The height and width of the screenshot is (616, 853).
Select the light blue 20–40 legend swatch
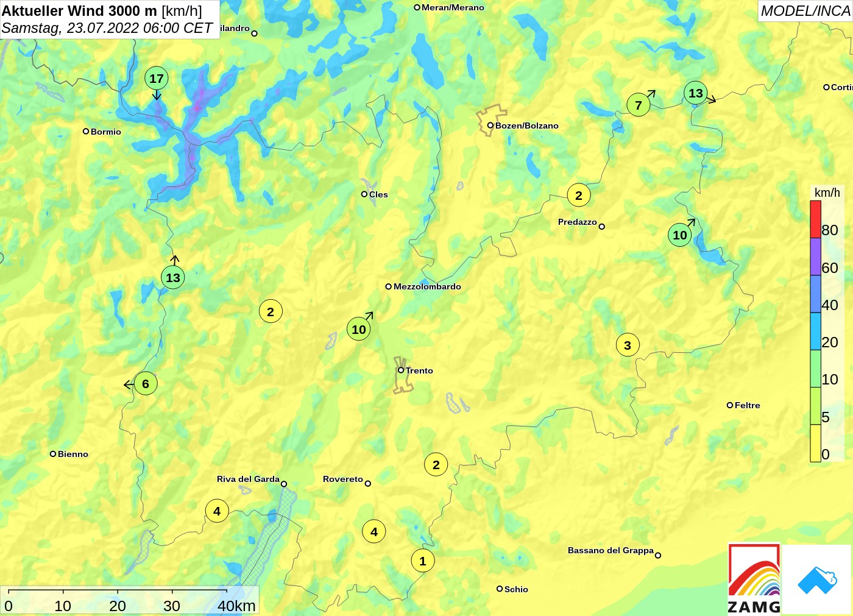[815, 331]
